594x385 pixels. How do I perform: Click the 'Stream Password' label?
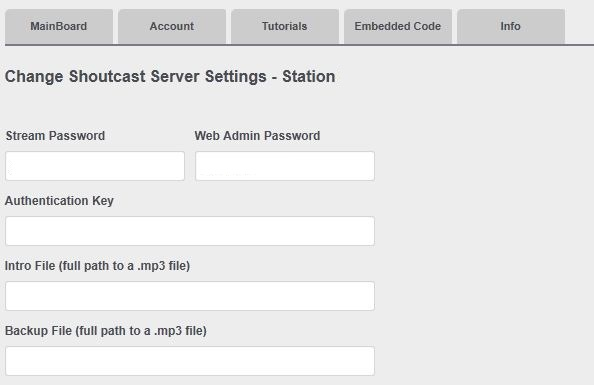(55, 136)
